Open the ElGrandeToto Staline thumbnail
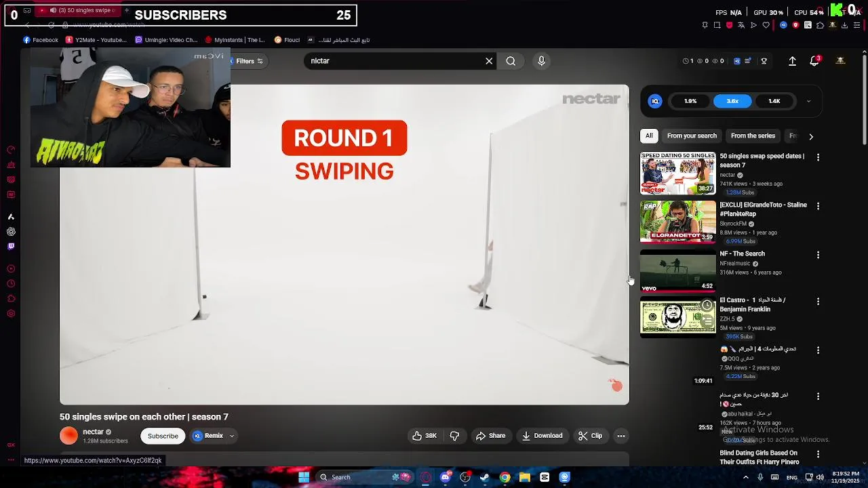Screen dimensions: 868x488 [x=677, y=222]
